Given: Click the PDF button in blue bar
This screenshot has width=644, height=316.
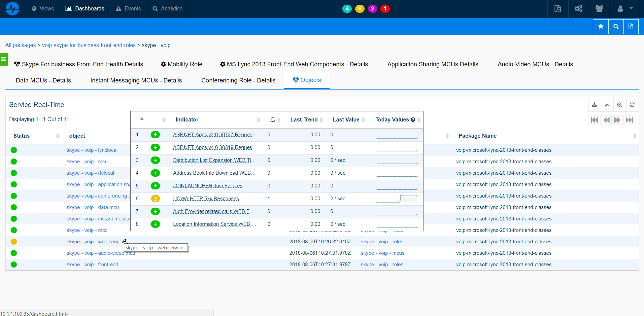Looking at the screenshot, I should [631, 27].
